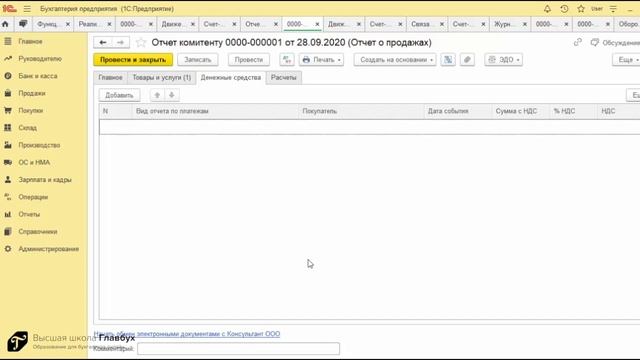Switch to Товары и услуги (1) tab
The image size is (640, 360).
coord(162,78)
